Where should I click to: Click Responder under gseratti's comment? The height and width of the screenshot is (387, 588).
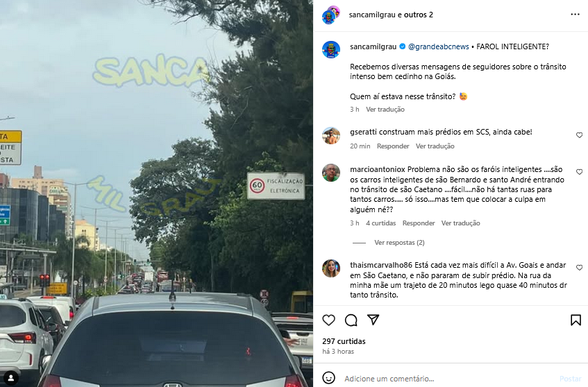pyautogui.click(x=393, y=146)
